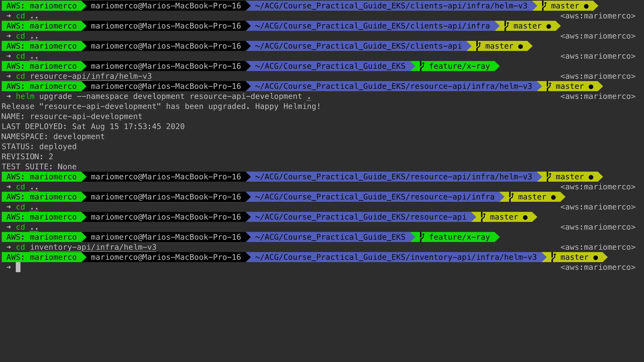
Task: Click the LAST DEPLOYED timestamp text
Action: pos(128,126)
